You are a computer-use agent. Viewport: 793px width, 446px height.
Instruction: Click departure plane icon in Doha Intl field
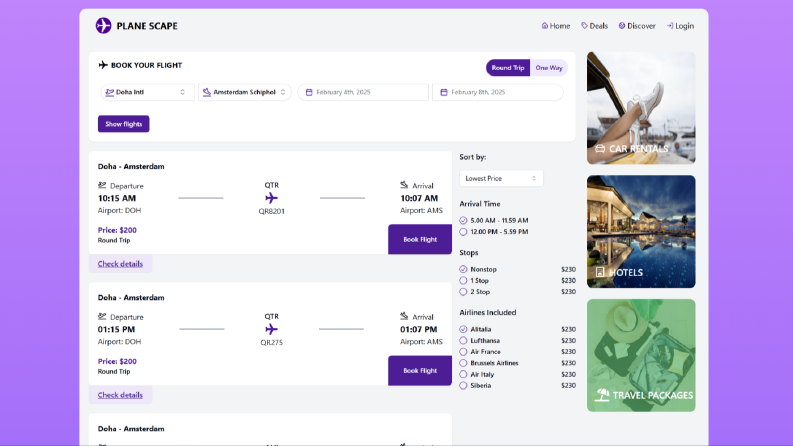pos(109,92)
